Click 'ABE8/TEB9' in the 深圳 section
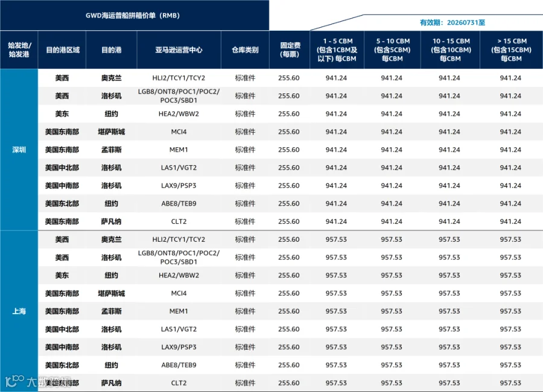The height and width of the screenshot is (392, 543). point(179,204)
